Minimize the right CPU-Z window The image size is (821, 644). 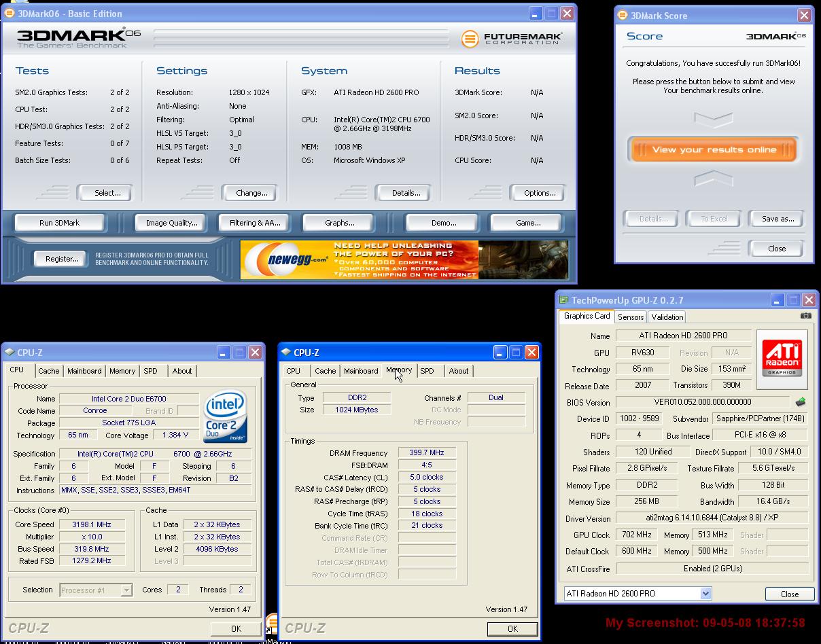click(x=500, y=352)
